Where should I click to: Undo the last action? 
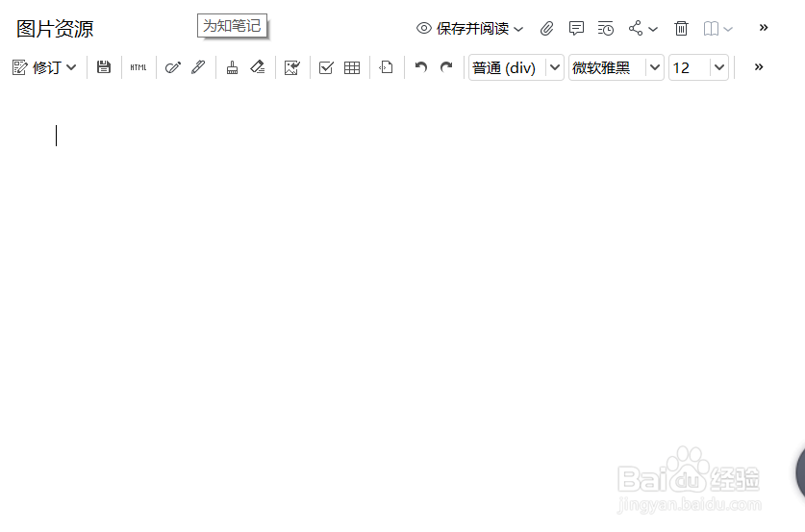(421, 67)
